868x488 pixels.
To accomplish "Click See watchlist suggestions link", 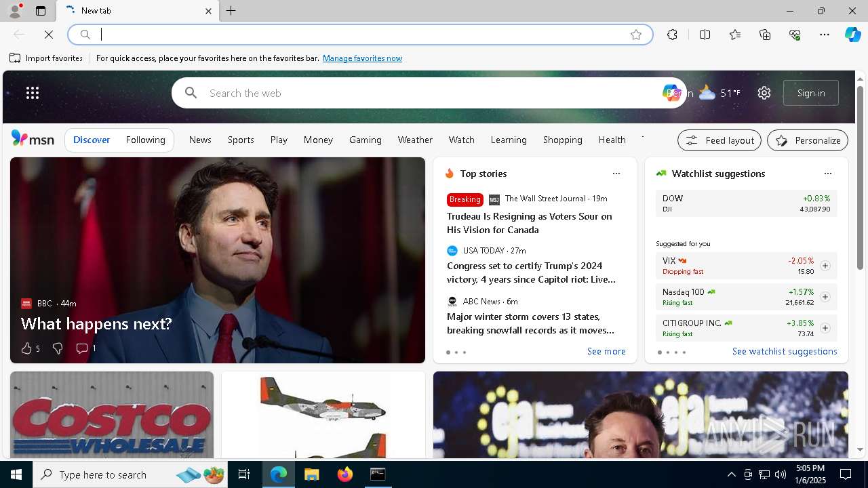I will click(785, 351).
